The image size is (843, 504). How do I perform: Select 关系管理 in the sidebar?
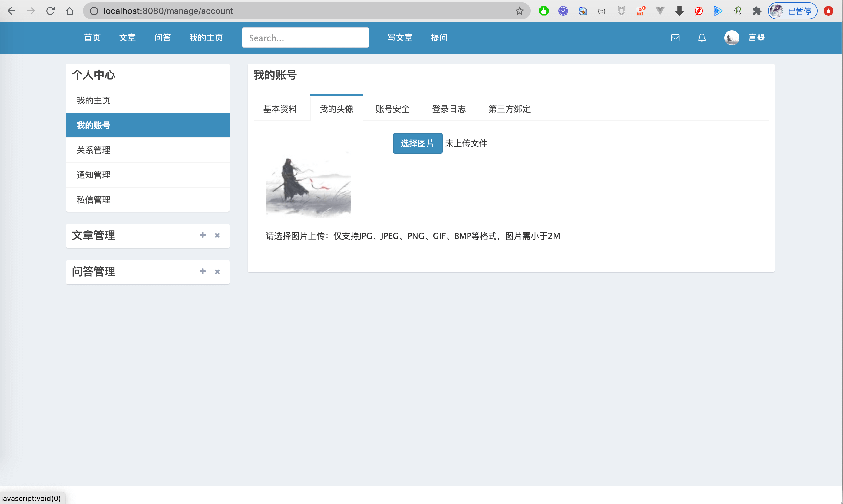93,150
